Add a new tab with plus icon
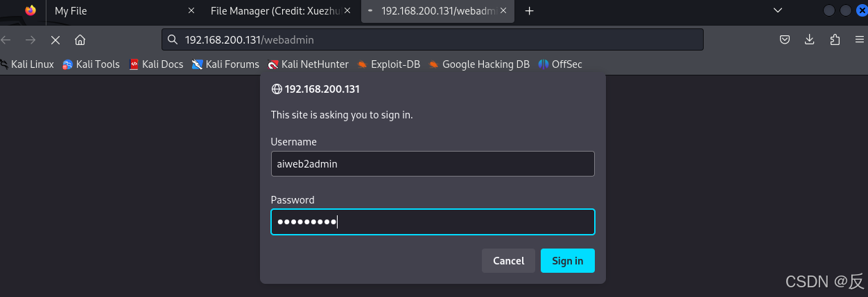Viewport: 868px width, 297px height. pos(530,11)
